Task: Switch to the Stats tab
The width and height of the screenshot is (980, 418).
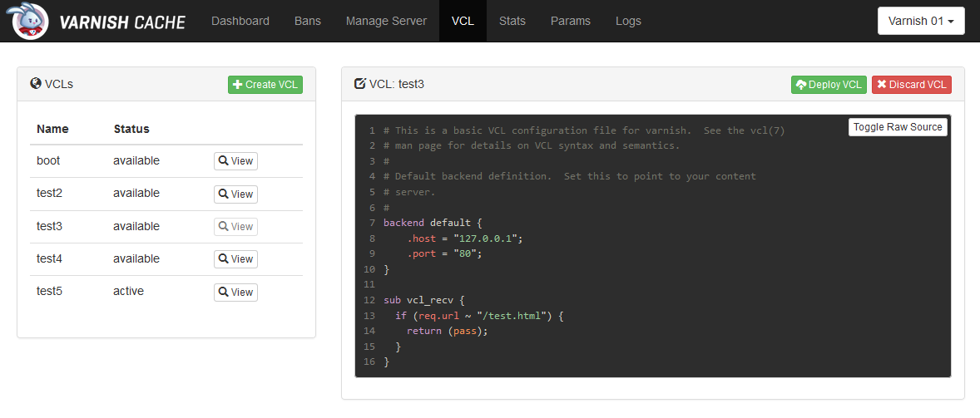Action: point(512,22)
